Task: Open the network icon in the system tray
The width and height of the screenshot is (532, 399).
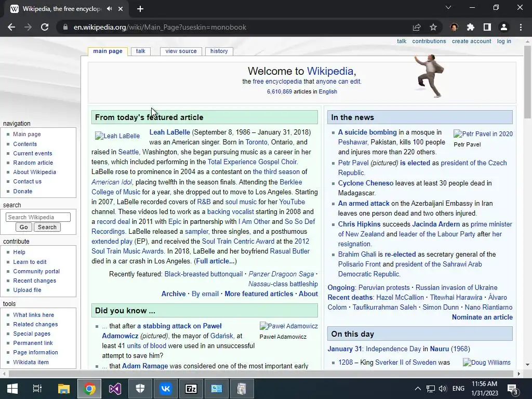Action: coord(431,389)
